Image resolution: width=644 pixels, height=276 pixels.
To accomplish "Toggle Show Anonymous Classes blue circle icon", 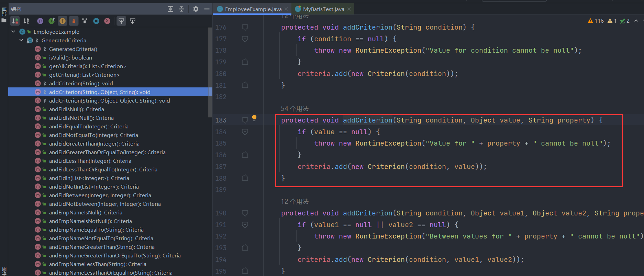I will (x=96, y=21).
